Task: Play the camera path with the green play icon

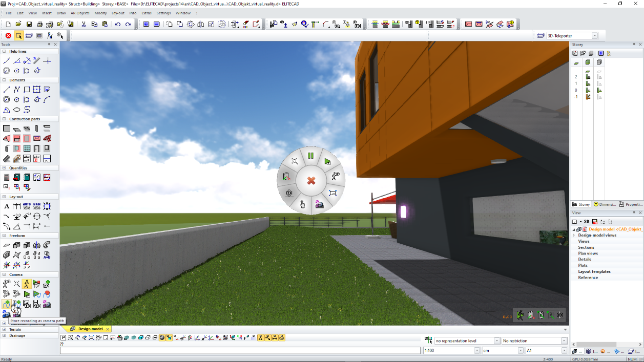Action: click(37, 294)
